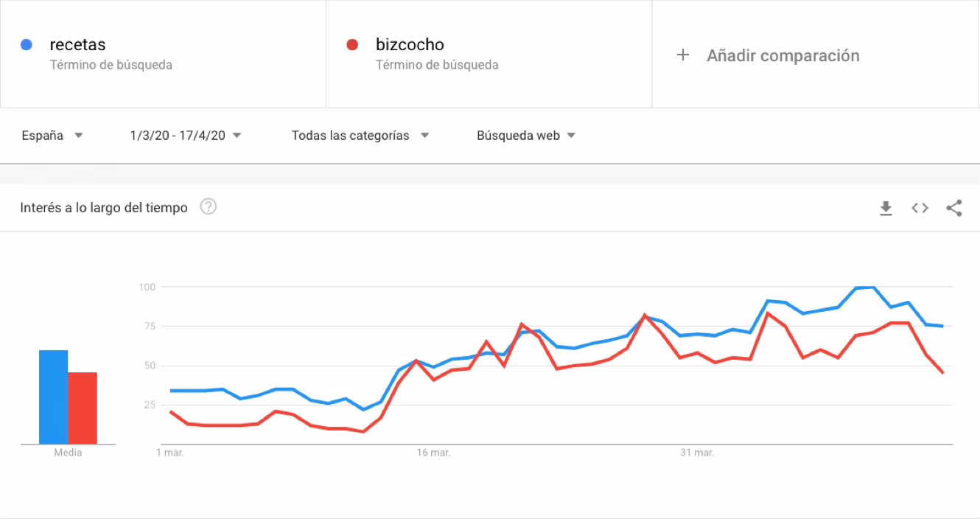980x519 pixels.
Task: Click the Interés a lo largo del tiempo title
Action: pyautogui.click(x=104, y=208)
